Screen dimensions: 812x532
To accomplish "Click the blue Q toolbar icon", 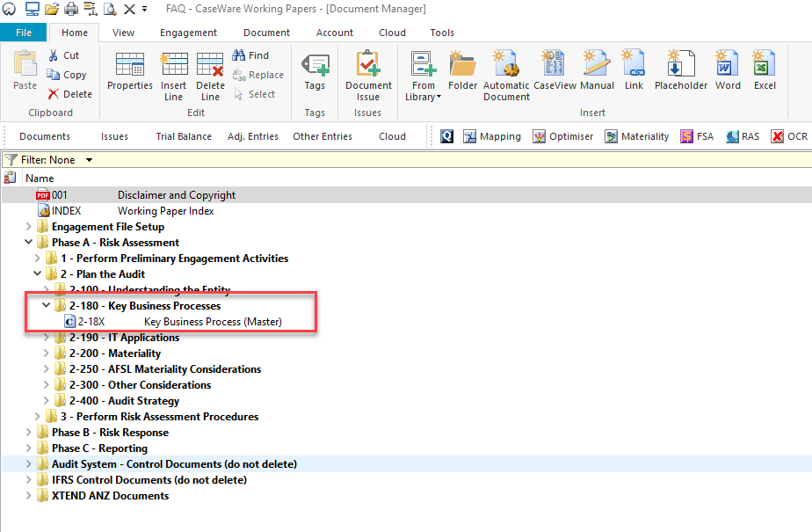I will pyautogui.click(x=447, y=136).
